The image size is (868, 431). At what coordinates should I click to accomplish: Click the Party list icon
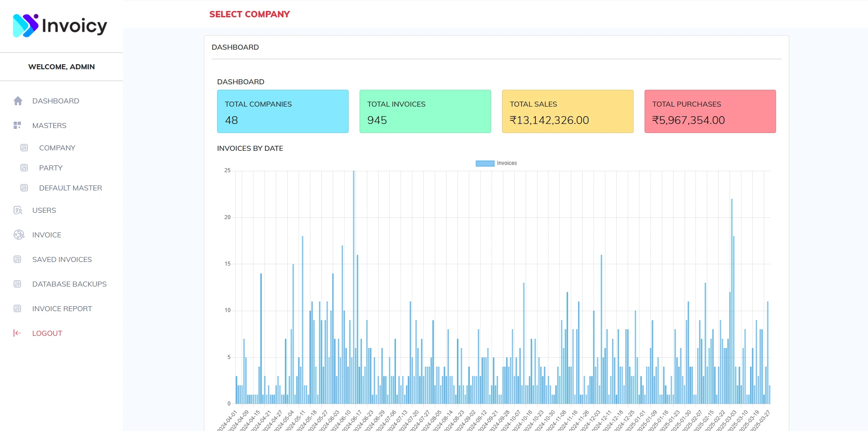click(x=24, y=168)
